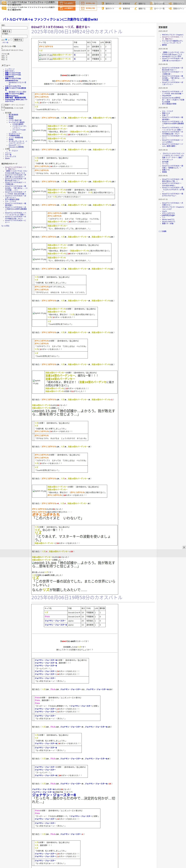Click the 検索する button under the 検索 field

pos(6,31)
